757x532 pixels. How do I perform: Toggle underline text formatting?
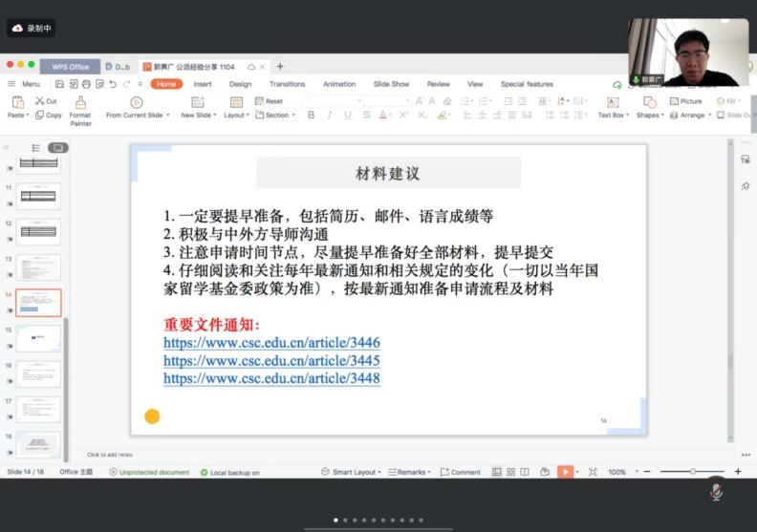(x=347, y=115)
